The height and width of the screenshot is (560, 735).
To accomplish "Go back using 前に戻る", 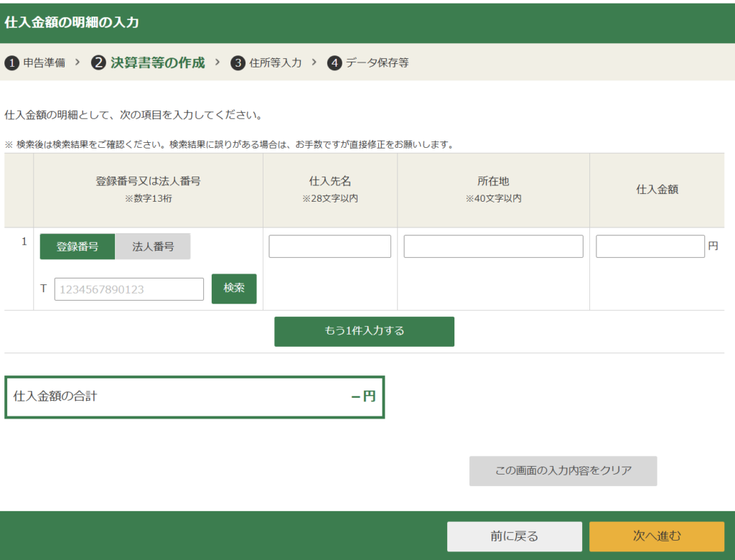I will [515, 536].
